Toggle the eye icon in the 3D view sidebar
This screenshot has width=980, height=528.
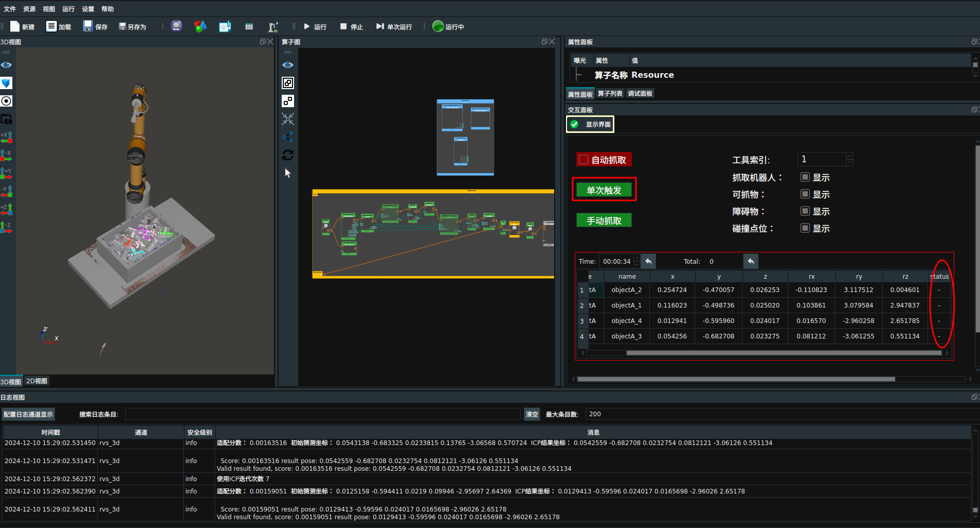click(6, 65)
